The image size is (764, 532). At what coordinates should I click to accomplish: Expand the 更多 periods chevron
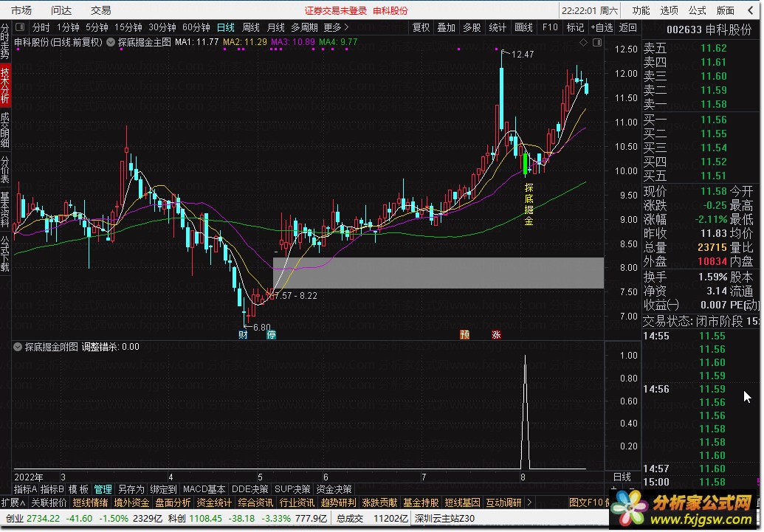pyautogui.click(x=346, y=27)
